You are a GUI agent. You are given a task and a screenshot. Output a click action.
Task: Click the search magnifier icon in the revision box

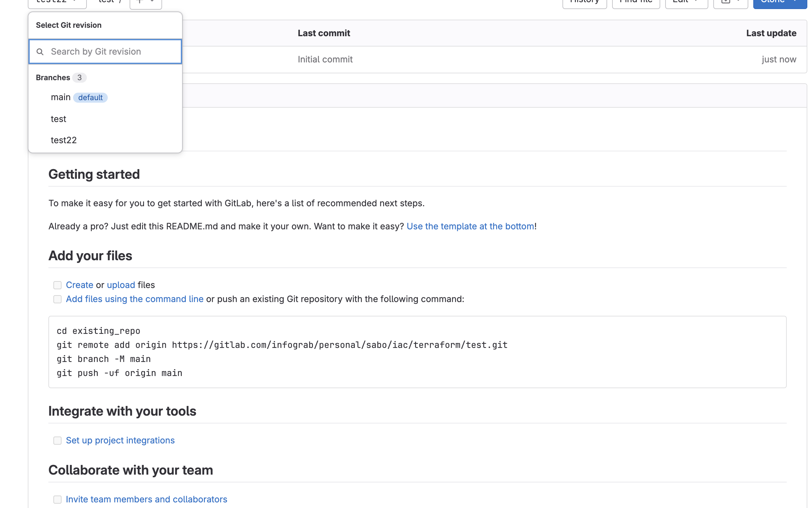point(40,52)
